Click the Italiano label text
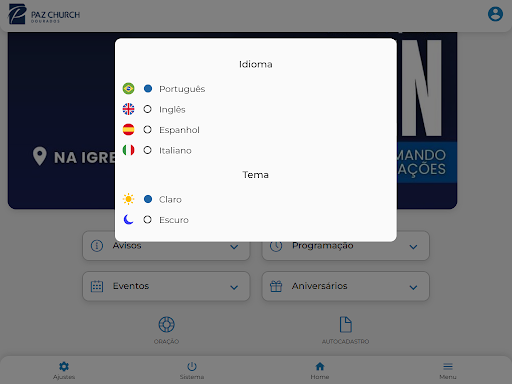The height and width of the screenshot is (384, 512). click(175, 151)
